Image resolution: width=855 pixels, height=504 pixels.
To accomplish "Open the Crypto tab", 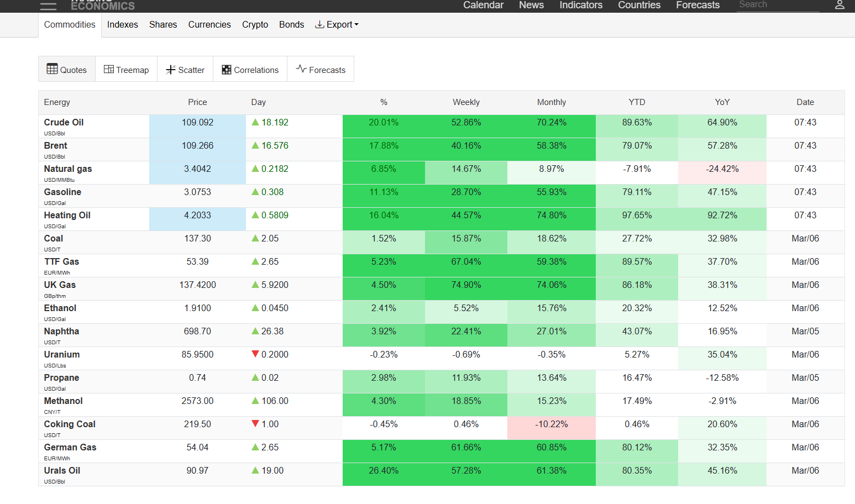I will coord(255,25).
